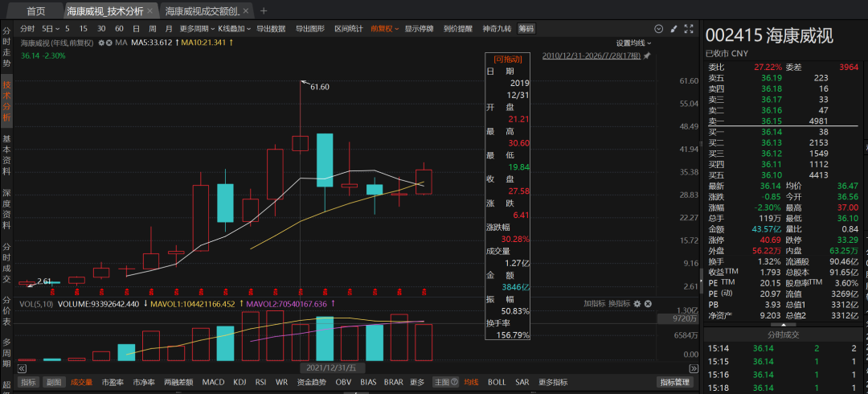Open the circled down-arrow toolbar menu
Viewport: 868px width, 394px height.
click(x=659, y=29)
